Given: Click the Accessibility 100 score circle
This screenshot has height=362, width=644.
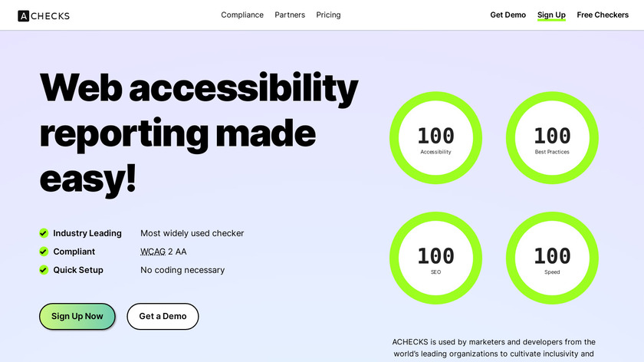Looking at the screenshot, I should [435, 140].
